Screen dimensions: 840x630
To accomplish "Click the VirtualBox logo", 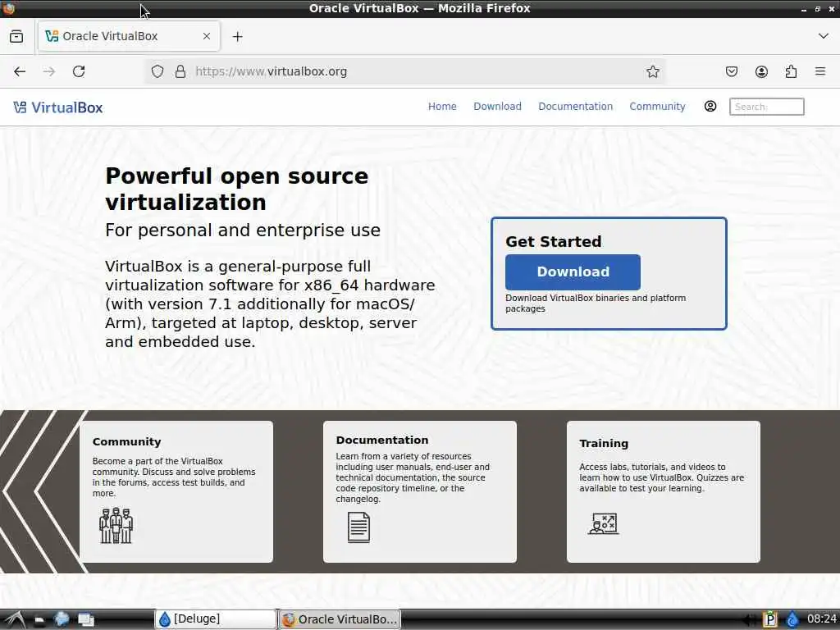I will 58,107.
